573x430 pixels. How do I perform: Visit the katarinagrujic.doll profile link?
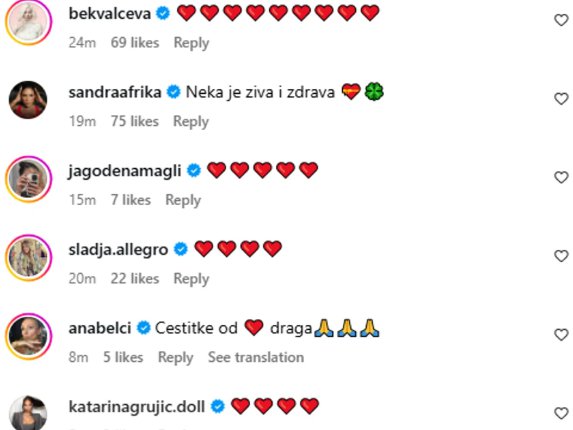[137, 407]
